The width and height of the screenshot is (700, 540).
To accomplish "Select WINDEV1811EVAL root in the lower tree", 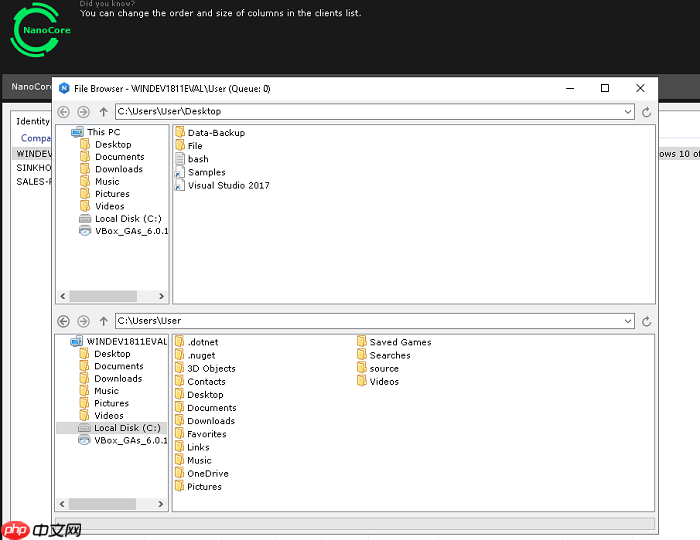I will tap(119, 341).
